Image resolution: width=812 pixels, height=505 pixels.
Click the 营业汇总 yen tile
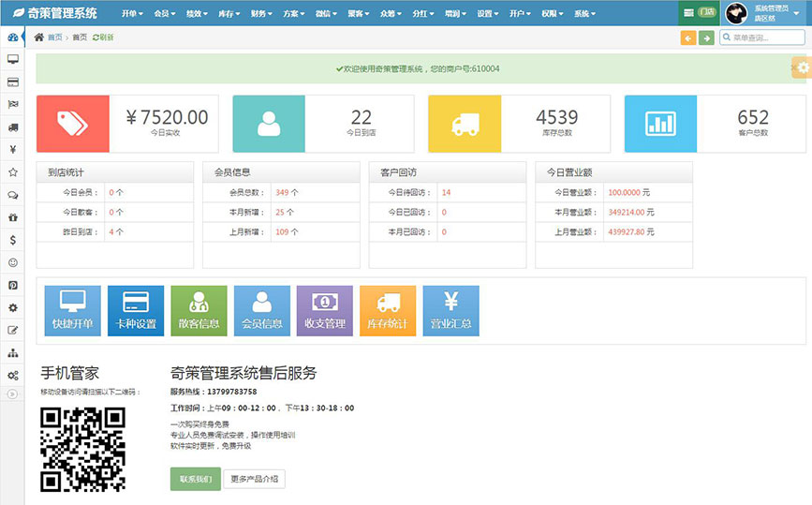pos(450,310)
